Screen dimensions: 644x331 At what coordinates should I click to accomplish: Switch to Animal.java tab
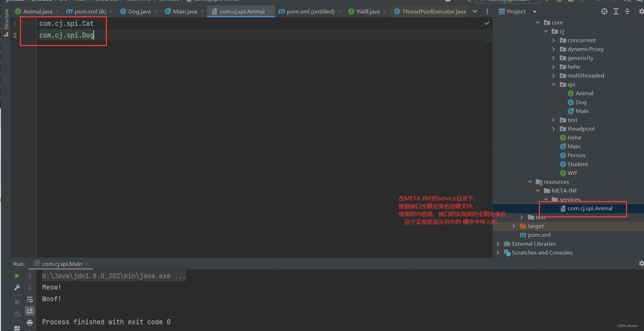click(38, 12)
